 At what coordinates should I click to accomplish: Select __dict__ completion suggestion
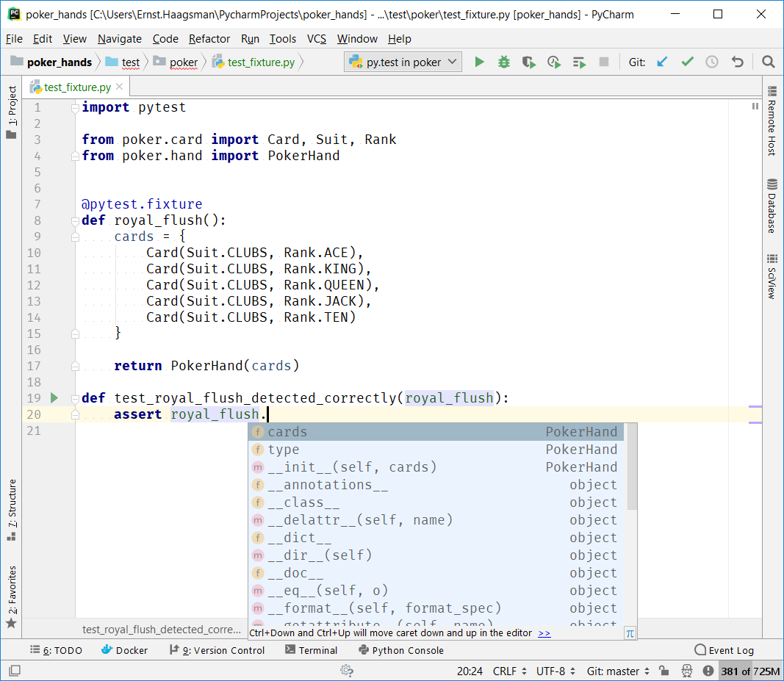[437, 538]
